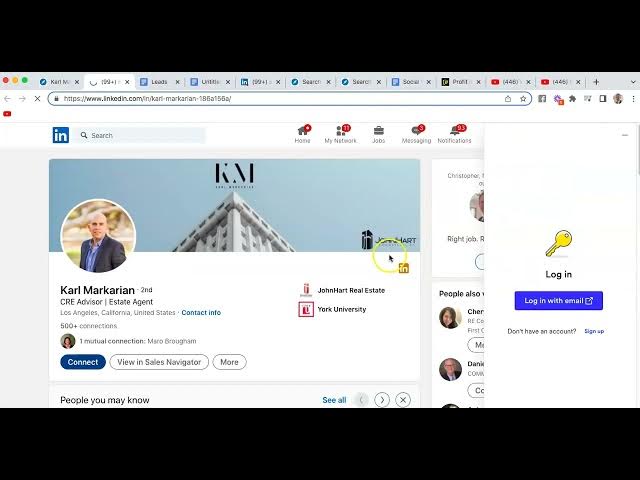The height and width of the screenshot is (480, 640).
Task: View Notifications bell icon
Action: [x=454, y=133]
